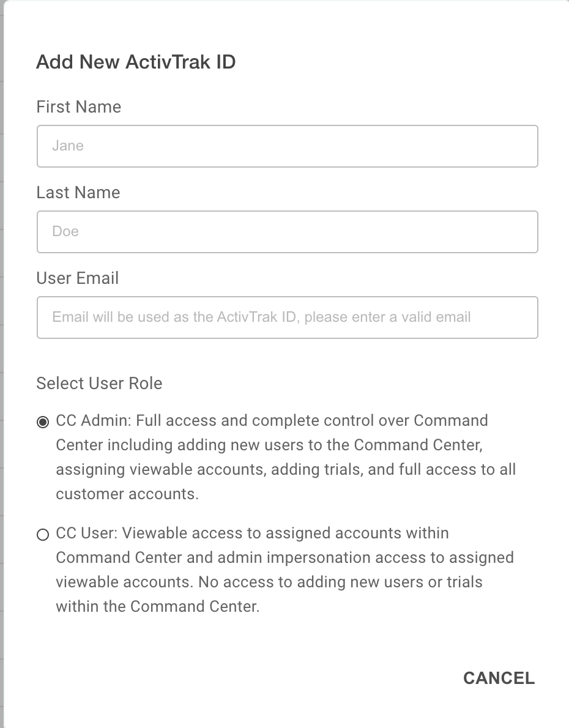Screen dimensions: 569x728
Task: Click the CC Admin role description text
Action: 286,457
